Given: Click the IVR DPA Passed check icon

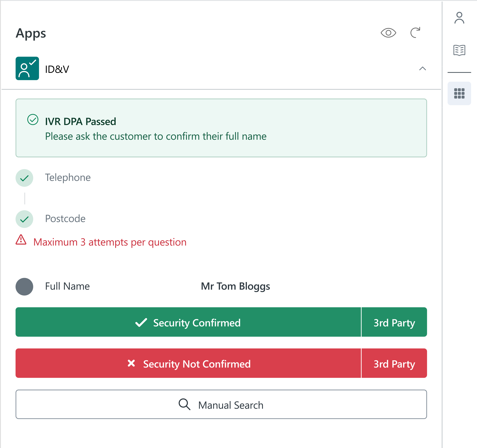Looking at the screenshot, I should pyautogui.click(x=33, y=120).
